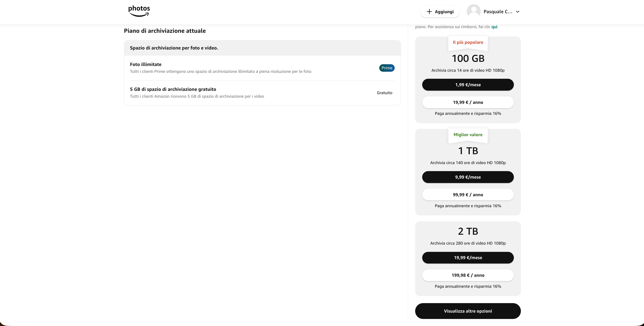Click the plus icon beside Aggiungi

coord(429,12)
